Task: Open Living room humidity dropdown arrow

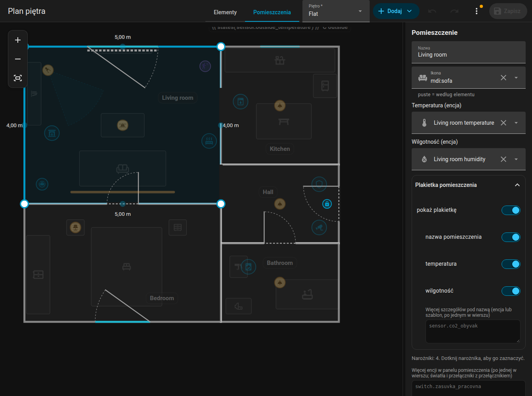Action: pyautogui.click(x=516, y=159)
